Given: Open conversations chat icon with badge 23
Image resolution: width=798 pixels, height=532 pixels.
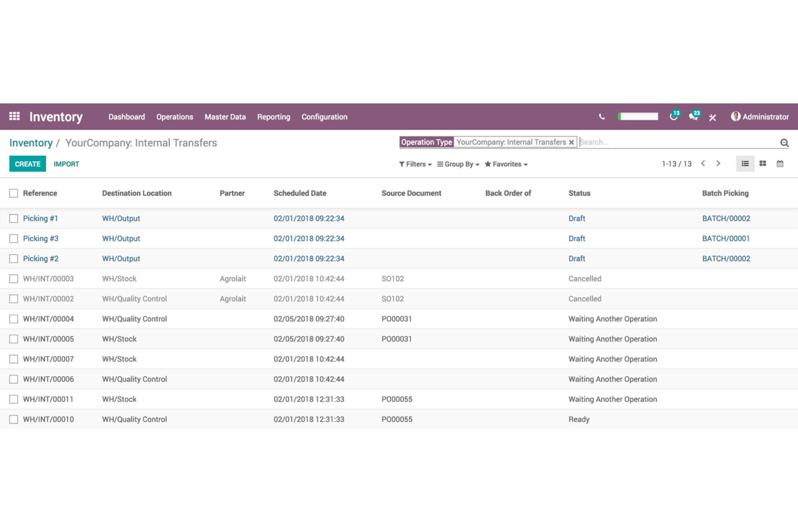Looking at the screenshot, I should (x=694, y=116).
